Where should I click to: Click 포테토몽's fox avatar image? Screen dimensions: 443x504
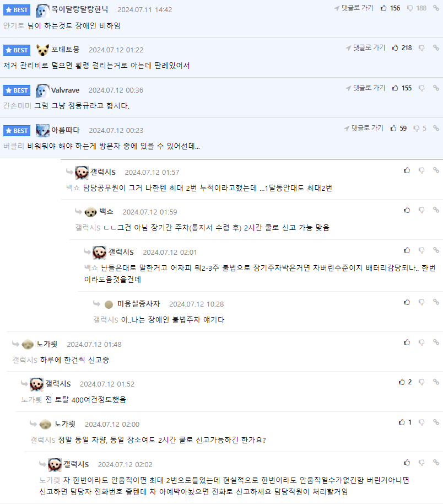(43, 50)
